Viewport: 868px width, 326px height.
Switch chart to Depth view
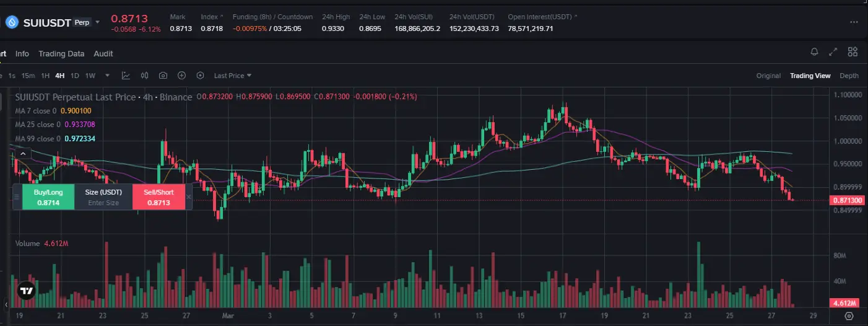(x=849, y=76)
